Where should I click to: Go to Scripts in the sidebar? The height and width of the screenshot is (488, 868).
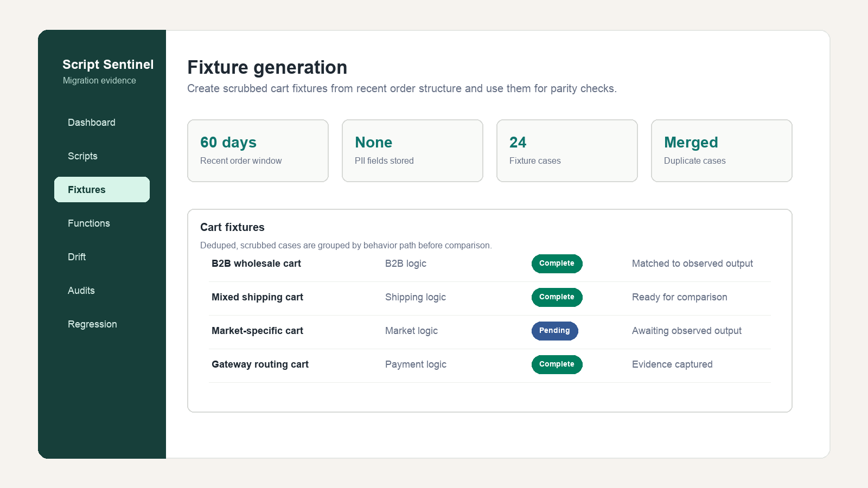[102, 156]
